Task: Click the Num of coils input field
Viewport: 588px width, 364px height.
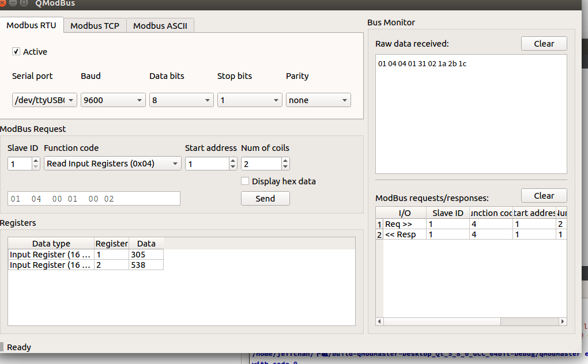Action: coord(261,164)
